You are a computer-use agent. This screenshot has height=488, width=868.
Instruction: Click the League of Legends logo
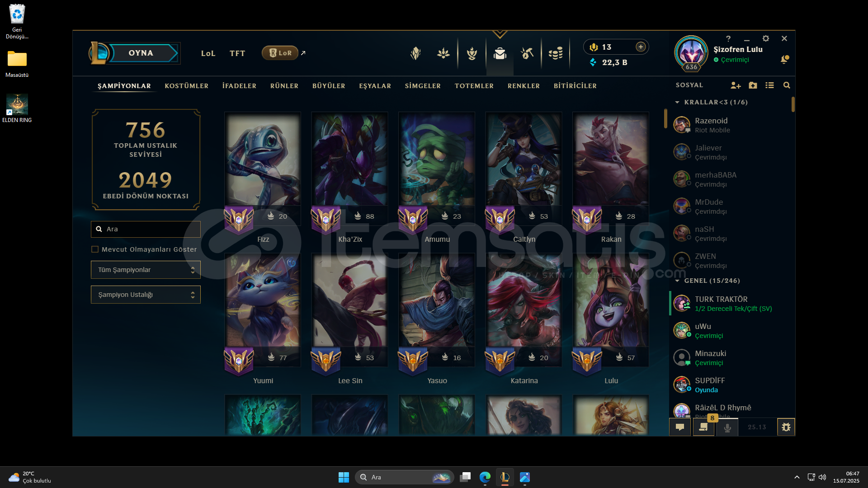coord(99,53)
